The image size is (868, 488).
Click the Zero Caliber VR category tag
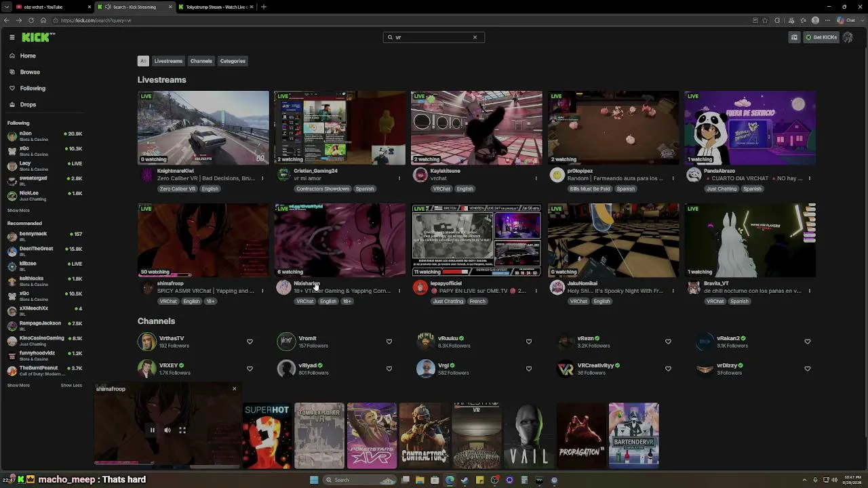point(178,189)
